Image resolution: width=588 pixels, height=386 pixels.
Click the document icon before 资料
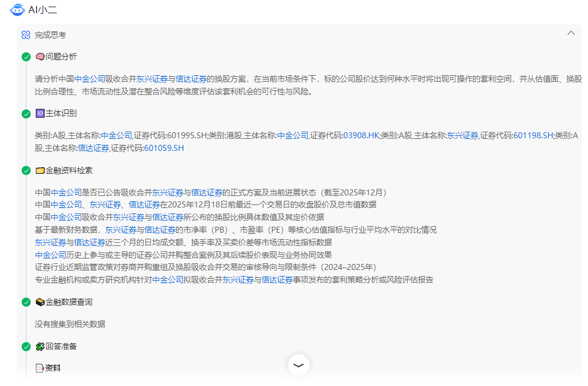tap(40, 369)
